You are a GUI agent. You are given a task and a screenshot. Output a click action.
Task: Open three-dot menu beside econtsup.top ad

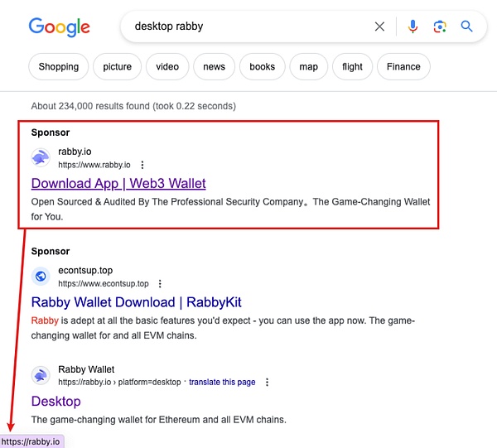click(x=160, y=283)
